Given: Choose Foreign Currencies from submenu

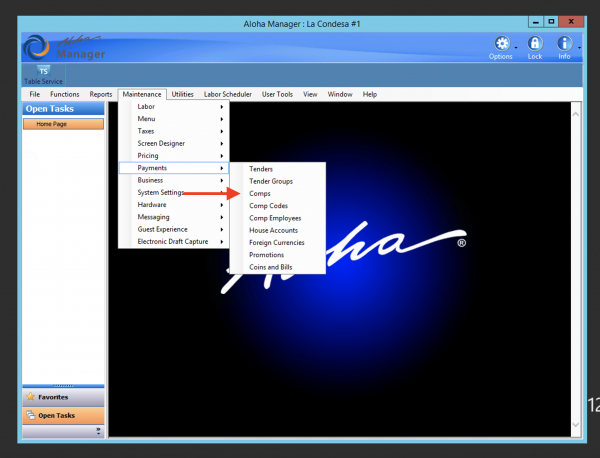Looking at the screenshot, I should point(278,242).
